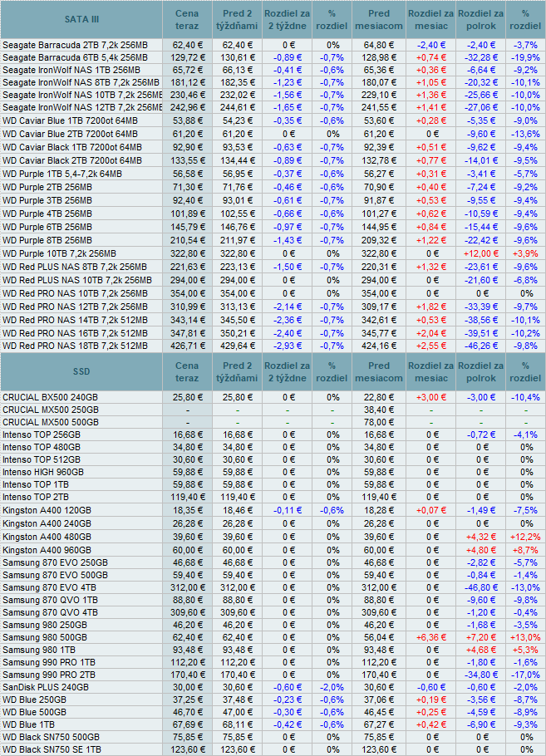This screenshot has height=756, width=546.
Task: Click half-year difference -32,28 € for Barracuda 6TB
Action: coord(481,57)
